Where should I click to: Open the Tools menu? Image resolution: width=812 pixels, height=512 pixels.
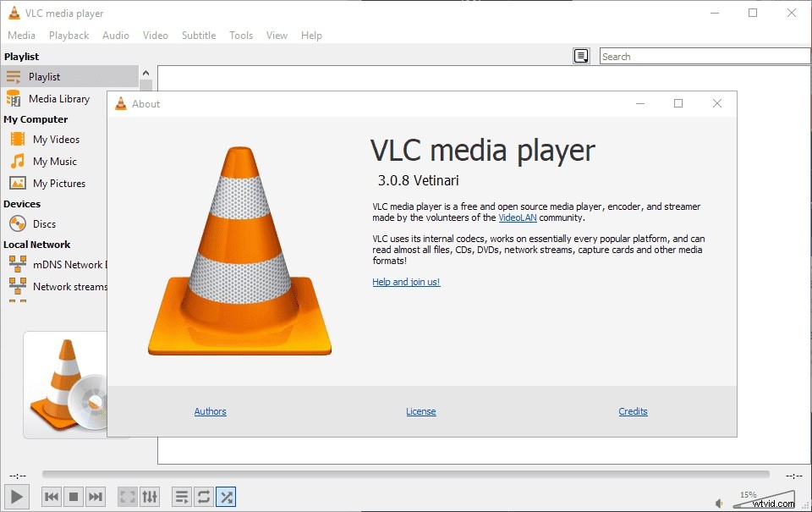(241, 35)
